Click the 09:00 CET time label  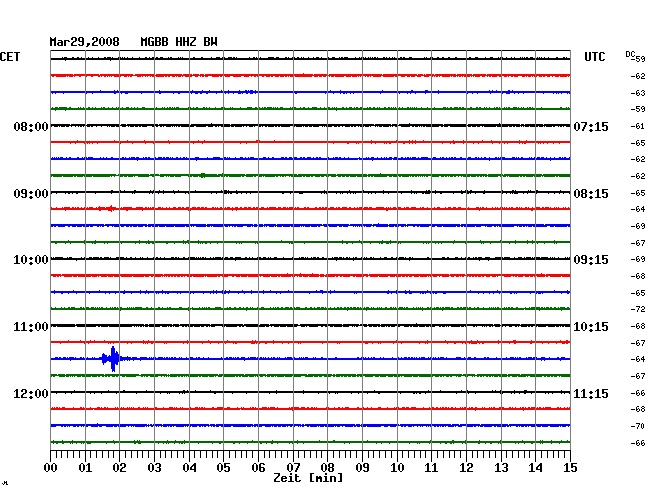point(31,194)
